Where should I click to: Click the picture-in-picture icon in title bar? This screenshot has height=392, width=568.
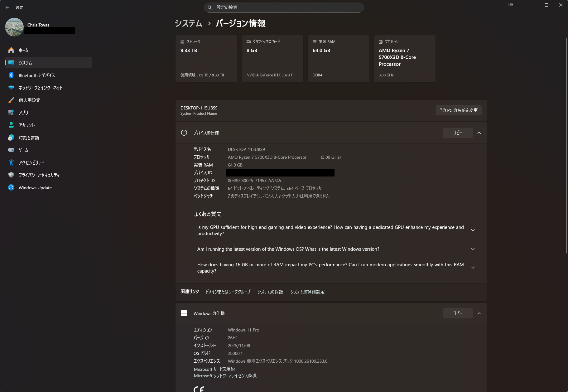click(510, 5)
